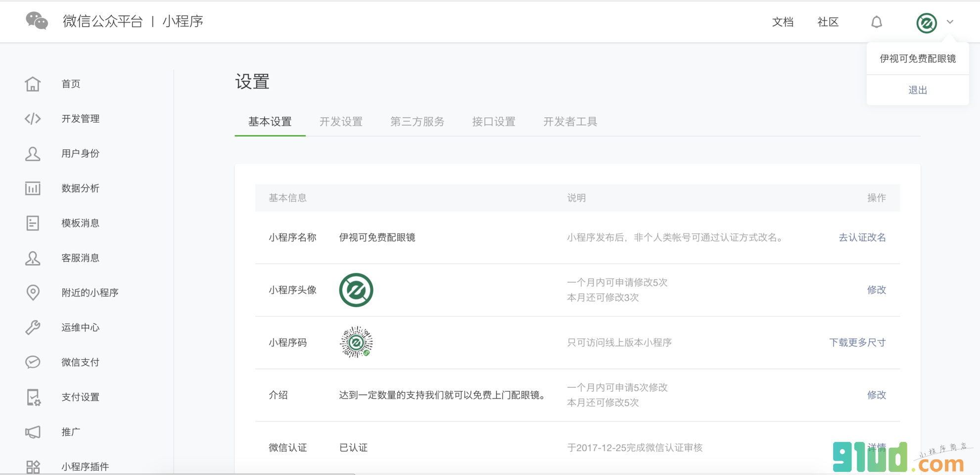980x475 pixels.
Task: Click 修改 for 介绍 row
Action: coord(877,395)
